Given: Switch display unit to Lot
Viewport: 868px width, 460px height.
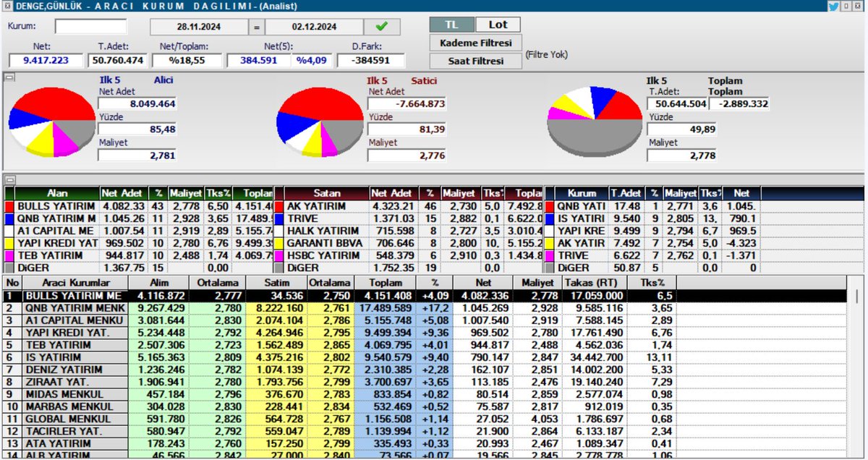Looking at the screenshot, I should click(498, 25).
